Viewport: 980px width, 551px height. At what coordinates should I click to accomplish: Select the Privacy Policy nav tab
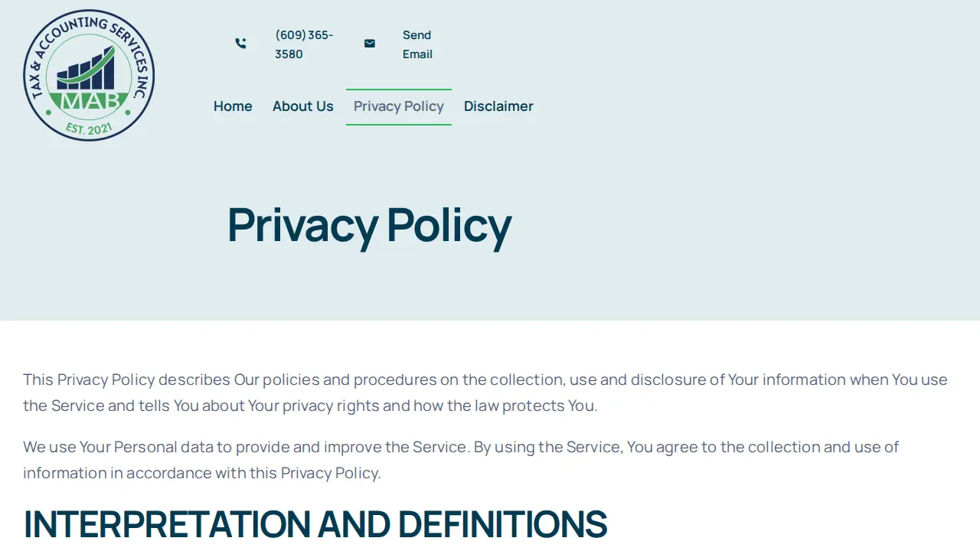(399, 106)
